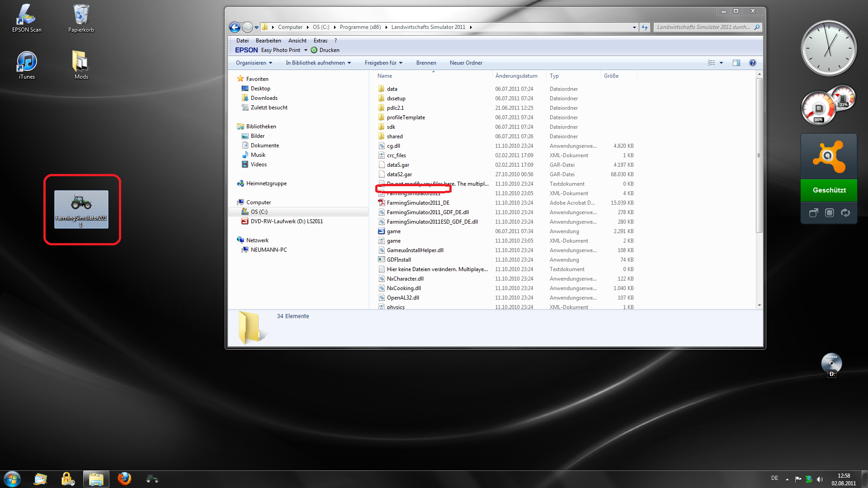This screenshot has height=488, width=868.
Task: Click the back arrow in Explorer
Action: (x=235, y=27)
